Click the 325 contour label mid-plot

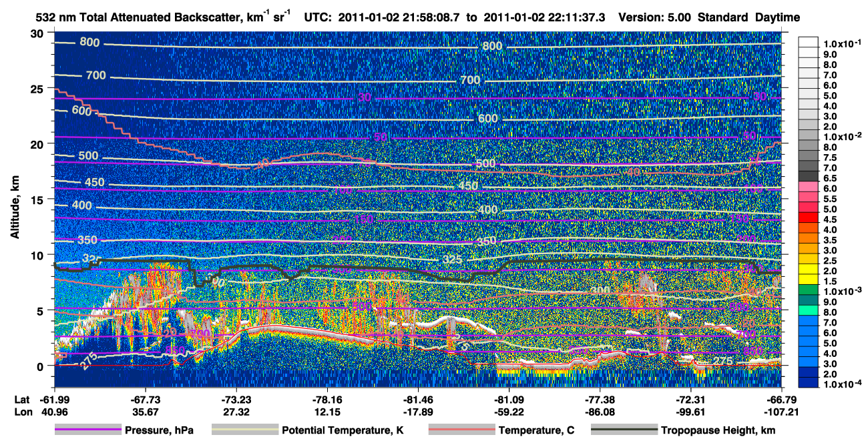[452, 260]
